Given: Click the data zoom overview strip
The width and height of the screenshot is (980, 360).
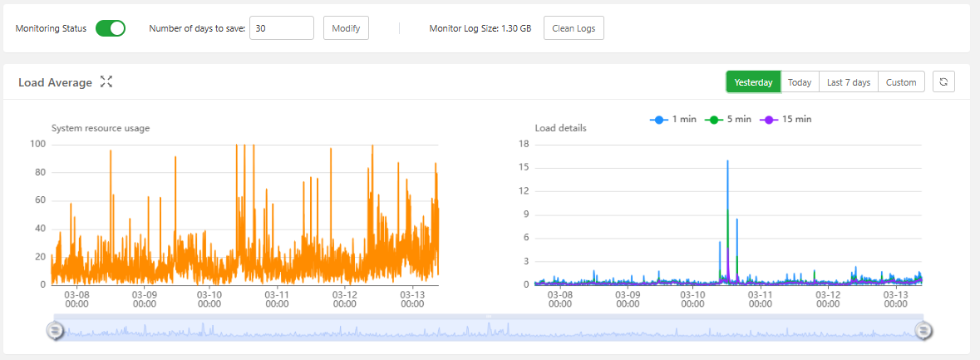Looking at the screenshot, I should coord(489,329).
